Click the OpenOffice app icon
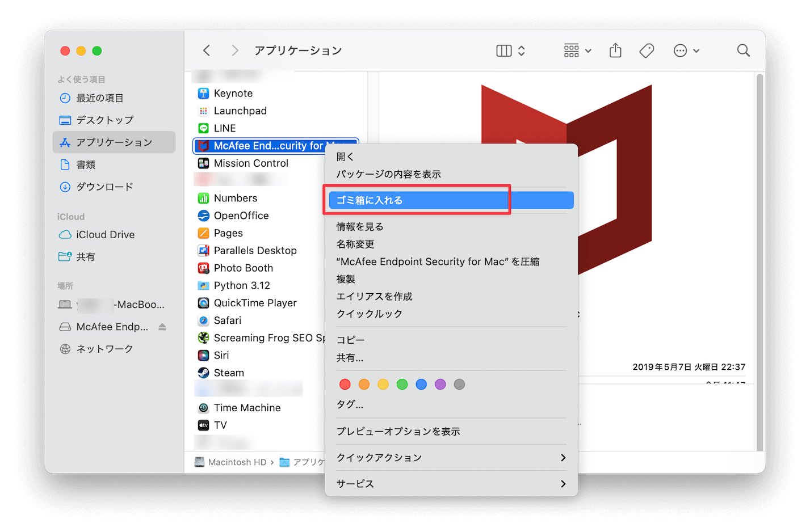The width and height of the screenshot is (810, 532). (203, 216)
